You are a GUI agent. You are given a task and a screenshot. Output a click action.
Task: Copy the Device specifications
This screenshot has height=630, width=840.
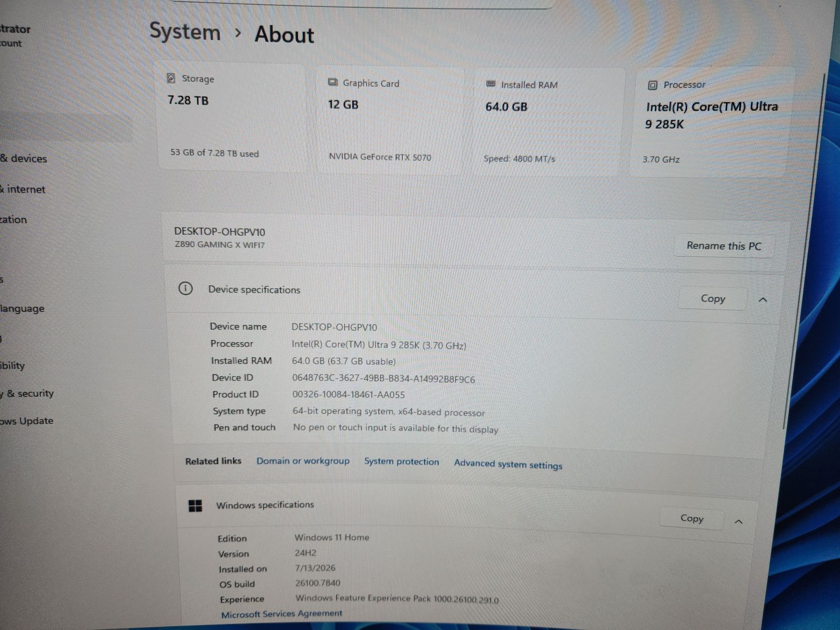pos(712,299)
